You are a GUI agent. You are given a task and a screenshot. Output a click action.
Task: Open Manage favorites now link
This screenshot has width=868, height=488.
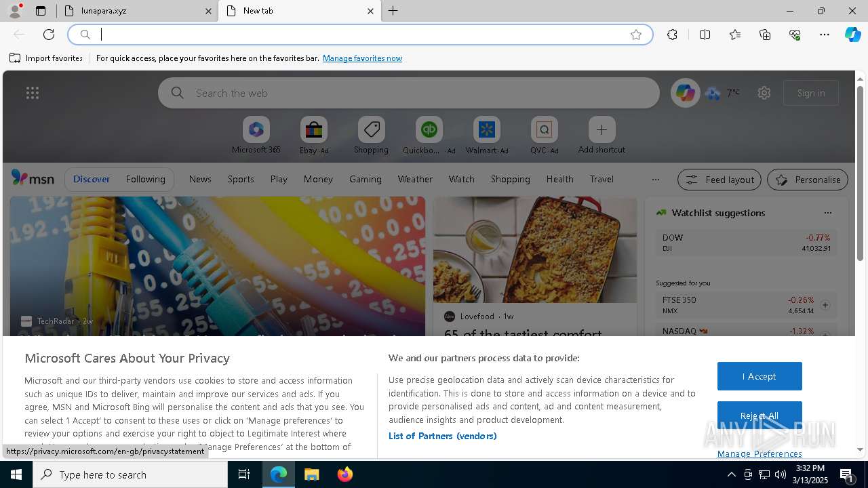coord(362,58)
